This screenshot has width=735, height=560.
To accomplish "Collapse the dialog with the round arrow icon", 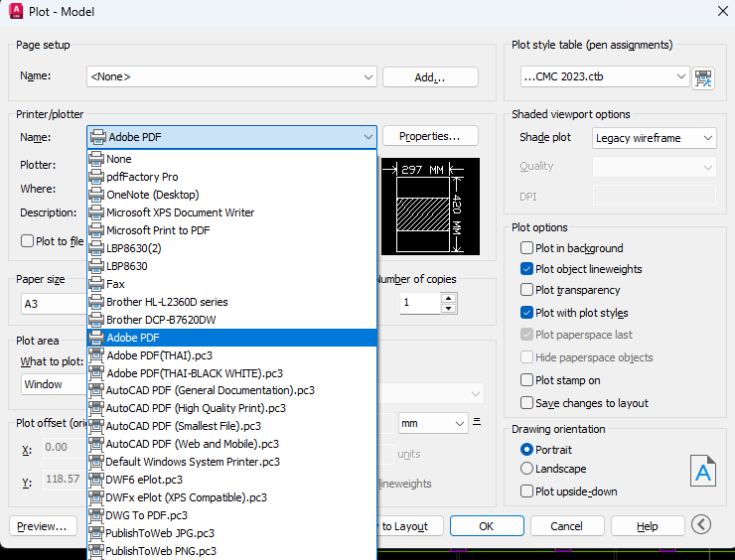I will pyautogui.click(x=701, y=524).
